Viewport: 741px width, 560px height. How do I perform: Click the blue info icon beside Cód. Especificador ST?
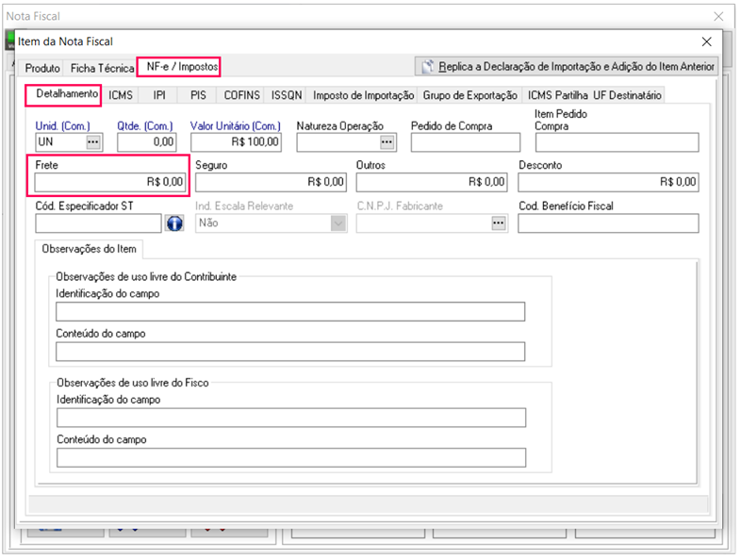click(174, 223)
